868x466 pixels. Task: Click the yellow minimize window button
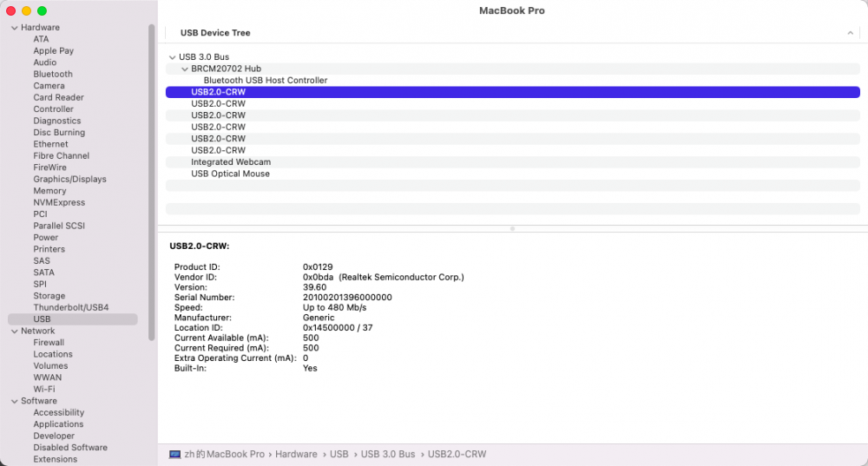point(26,10)
